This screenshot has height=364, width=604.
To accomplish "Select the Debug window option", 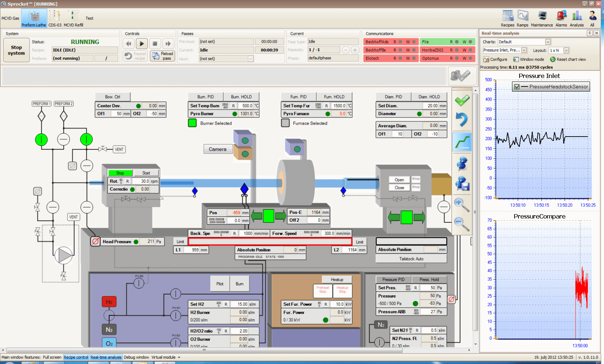I will pos(136,357).
